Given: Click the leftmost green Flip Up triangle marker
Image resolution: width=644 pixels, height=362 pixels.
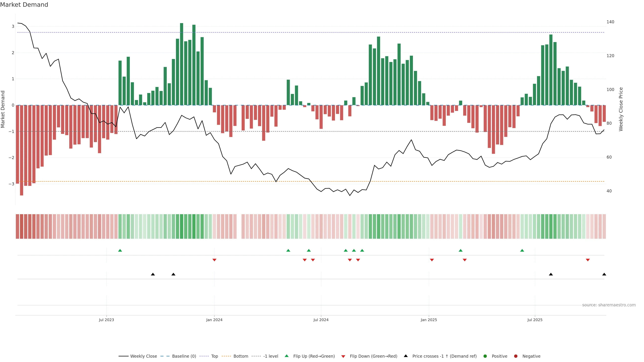Looking at the screenshot, I should (120, 250).
